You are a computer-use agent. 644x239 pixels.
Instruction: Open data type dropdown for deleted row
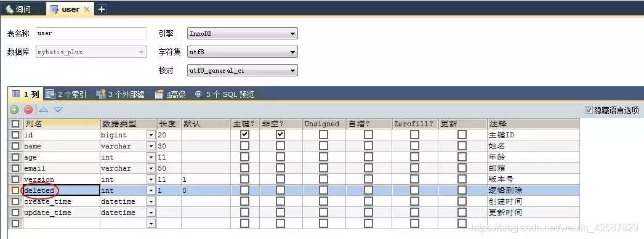(151, 190)
